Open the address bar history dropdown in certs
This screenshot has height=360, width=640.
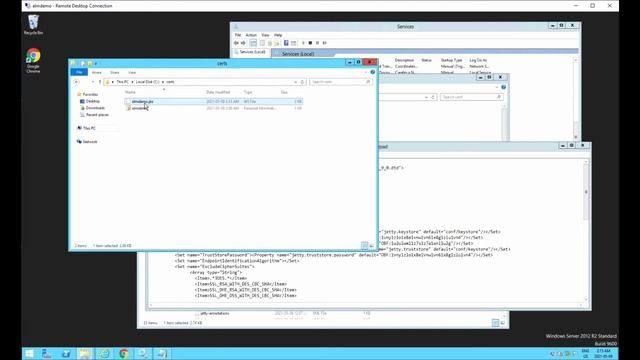[296, 82]
